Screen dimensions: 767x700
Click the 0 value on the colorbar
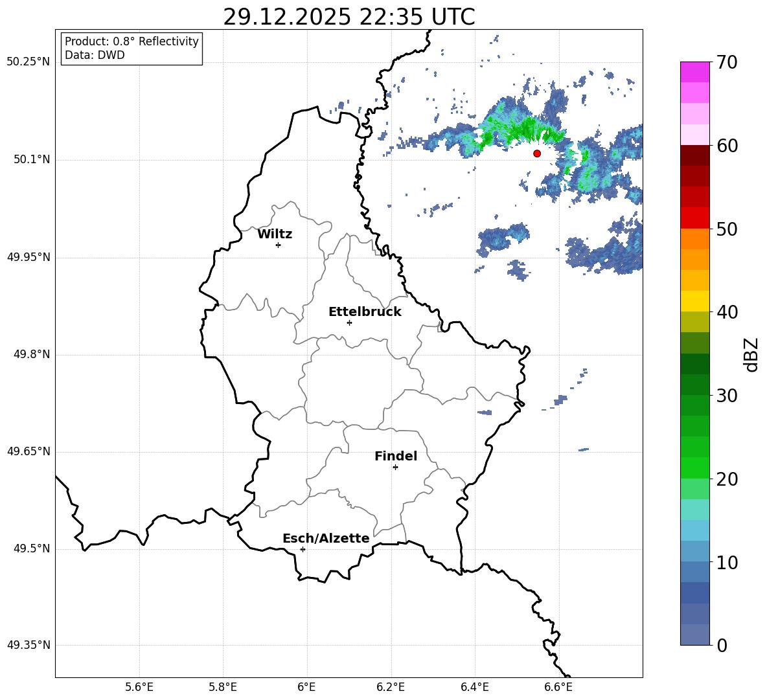click(x=722, y=645)
